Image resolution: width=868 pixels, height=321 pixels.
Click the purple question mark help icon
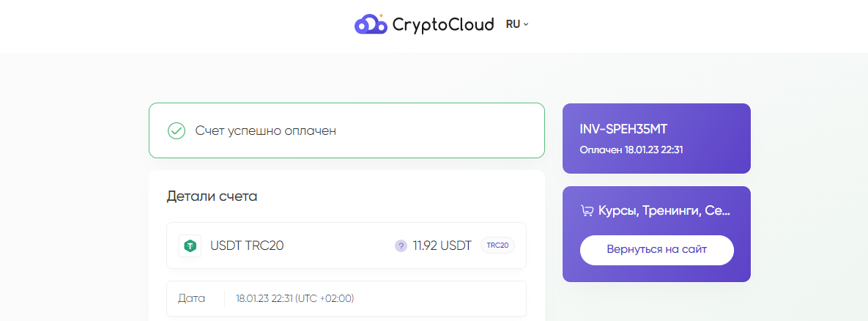coord(401,246)
